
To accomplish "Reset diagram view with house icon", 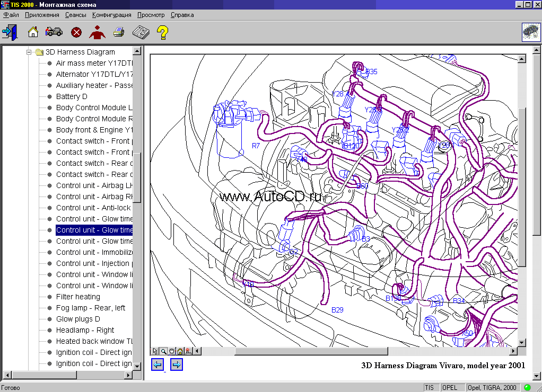I will [x=180, y=351].
